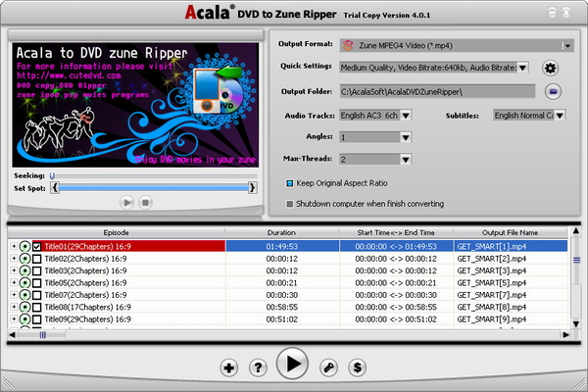
Task: Close the Acala Ripper window
Action: pos(566,13)
